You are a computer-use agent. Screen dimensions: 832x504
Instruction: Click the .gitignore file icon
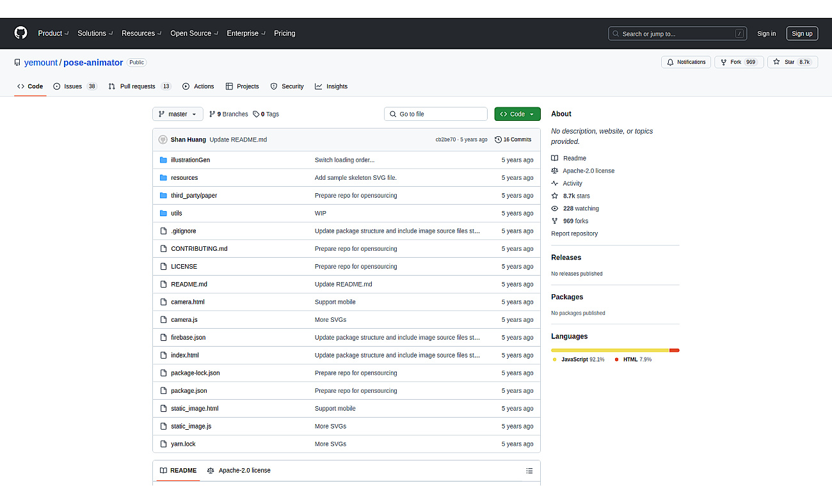(163, 231)
